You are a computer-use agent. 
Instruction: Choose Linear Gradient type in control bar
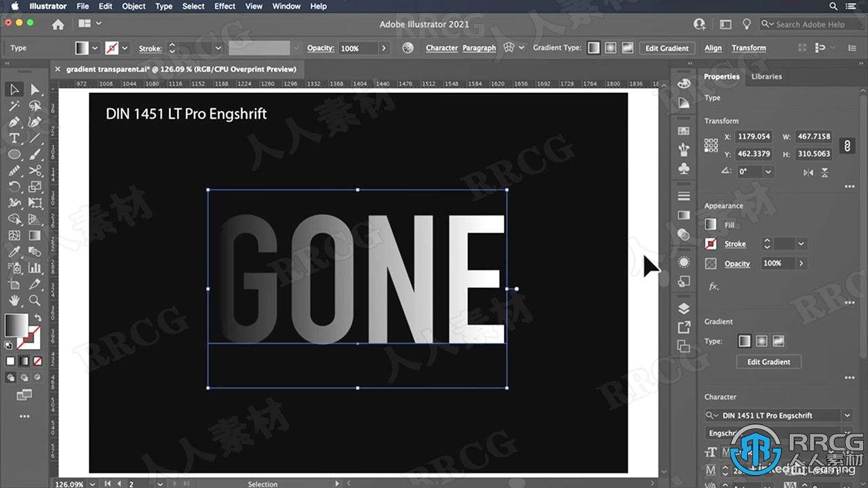click(x=593, y=48)
